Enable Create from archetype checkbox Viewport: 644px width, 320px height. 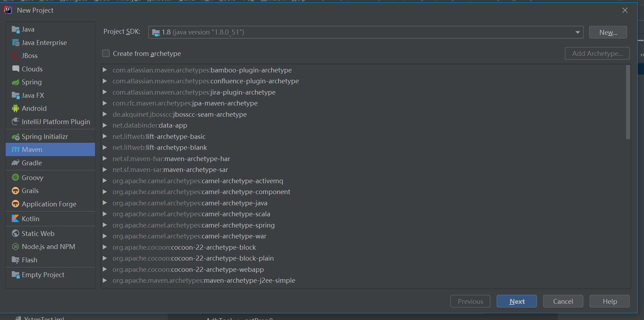tap(106, 53)
